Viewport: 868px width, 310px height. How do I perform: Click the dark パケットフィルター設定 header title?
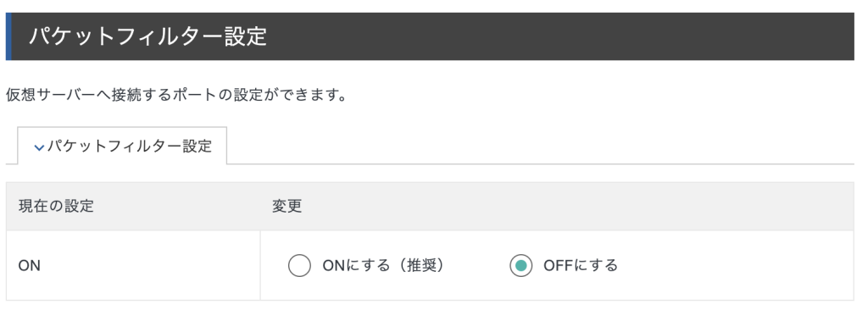147,36
